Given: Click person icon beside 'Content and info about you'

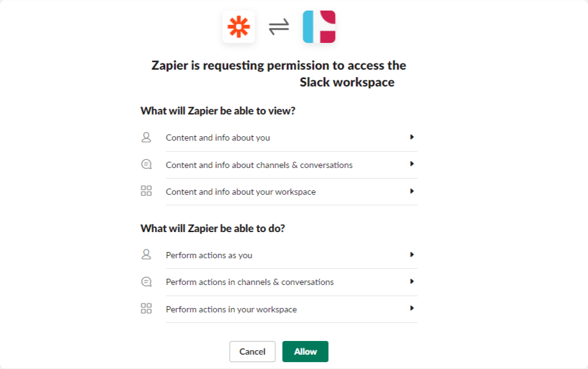Looking at the screenshot, I should pos(146,138).
